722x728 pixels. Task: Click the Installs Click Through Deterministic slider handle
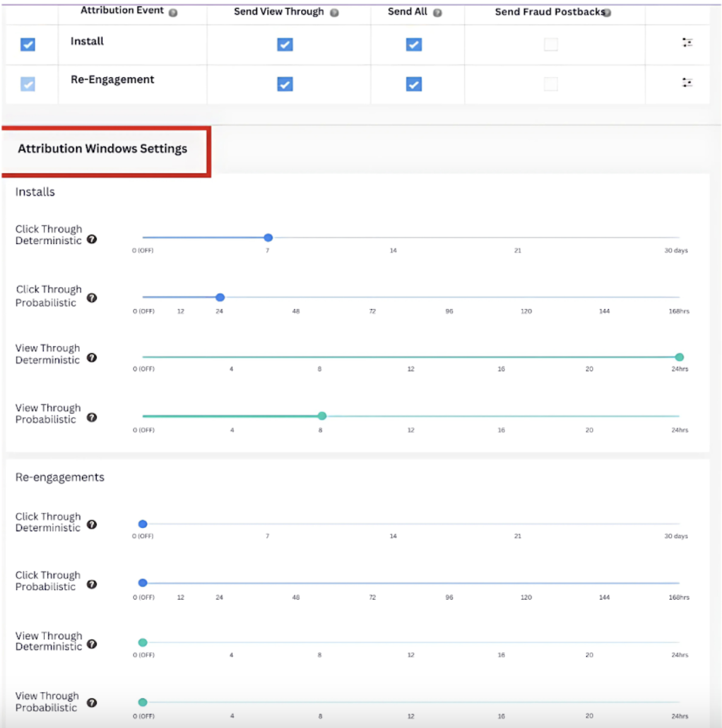(x=268, y=238)
